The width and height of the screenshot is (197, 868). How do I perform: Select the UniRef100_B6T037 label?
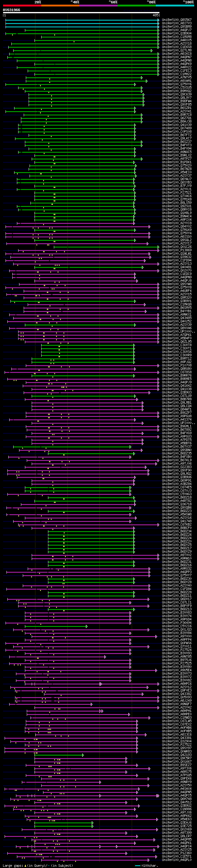pyautogui.click(x=177, y=447)
